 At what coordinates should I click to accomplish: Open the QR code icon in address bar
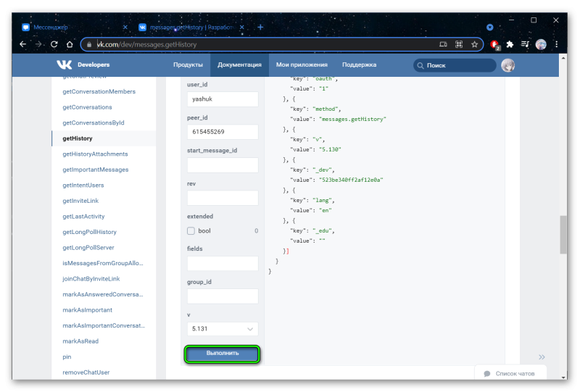(459, 44)
